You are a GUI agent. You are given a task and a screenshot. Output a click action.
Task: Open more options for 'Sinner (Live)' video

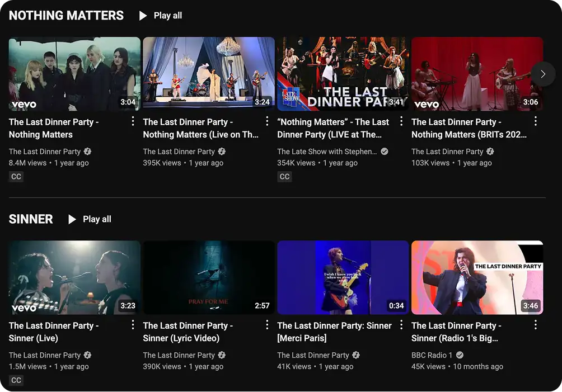(x=133, y=325)
